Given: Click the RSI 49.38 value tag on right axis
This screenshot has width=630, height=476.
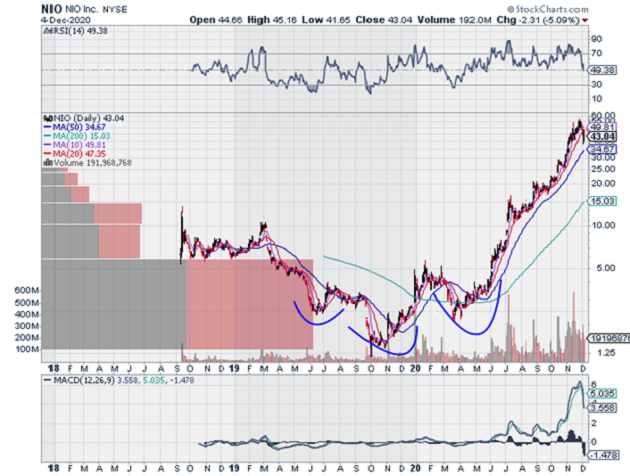Looking at the screenshot, I should pyautogui.click(x=602, y=70).
